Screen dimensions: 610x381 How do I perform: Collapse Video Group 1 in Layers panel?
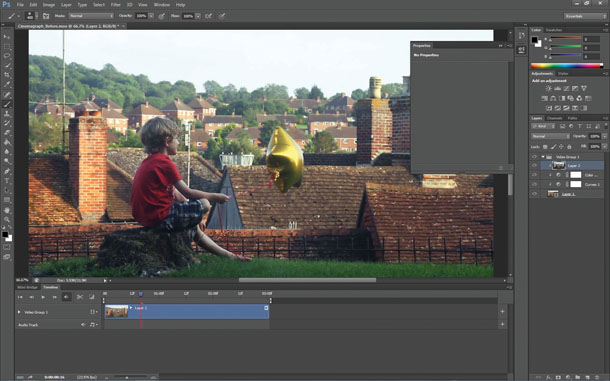coord(543,157)
